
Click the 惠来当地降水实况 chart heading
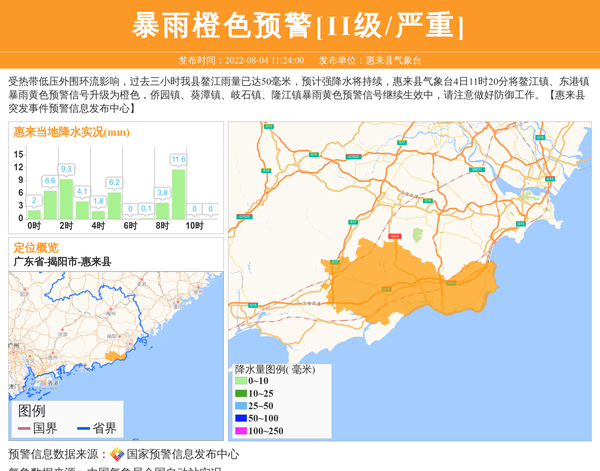click(x=71, y=132)
